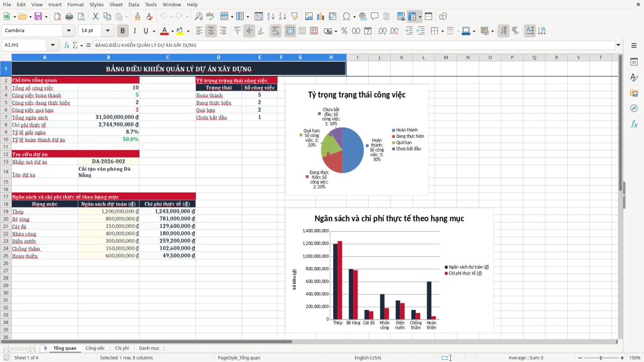Viewport: 644px width, 362px height.
Task: Clear direct formatting
Action: coord(149,17)
